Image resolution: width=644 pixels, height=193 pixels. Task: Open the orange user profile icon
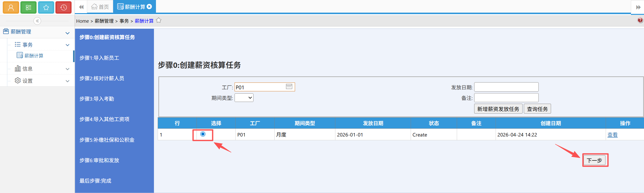11,7
